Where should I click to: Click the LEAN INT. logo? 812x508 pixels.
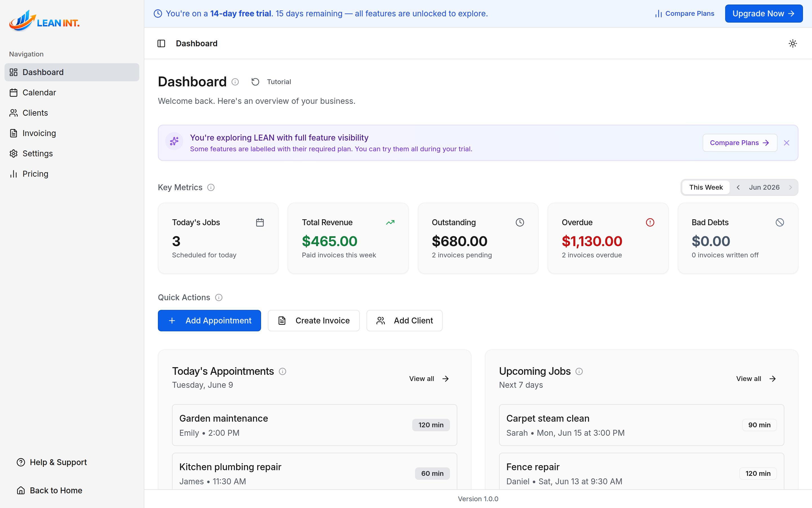pos(44,21)
